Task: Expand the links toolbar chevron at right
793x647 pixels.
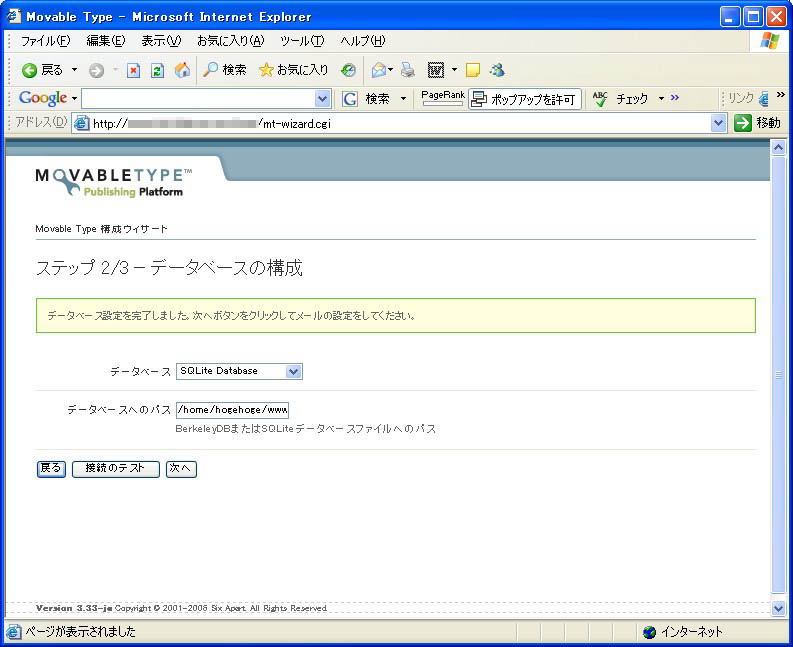Action: pos(780,95)
